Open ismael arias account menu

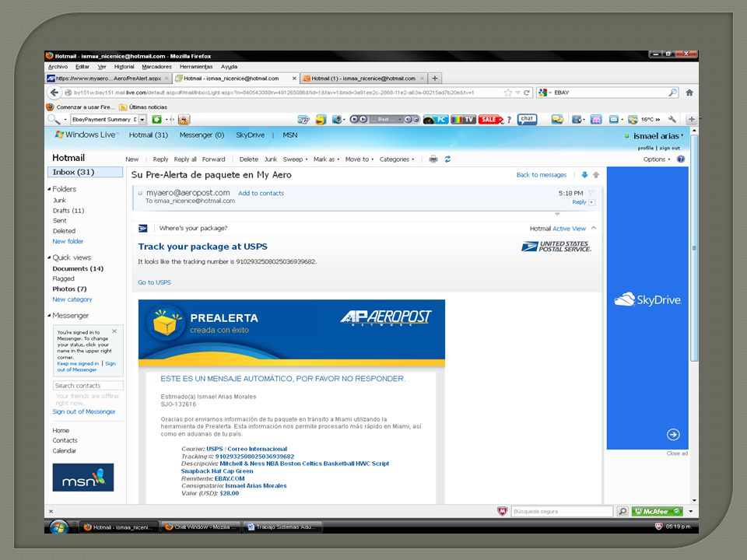(658, 135)
